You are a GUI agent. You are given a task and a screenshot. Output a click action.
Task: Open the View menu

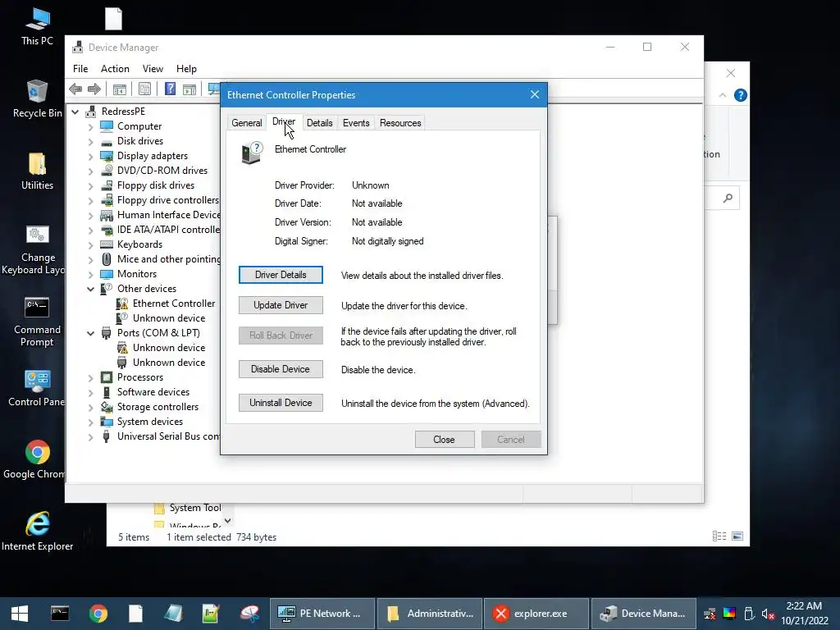pos(153,69)
